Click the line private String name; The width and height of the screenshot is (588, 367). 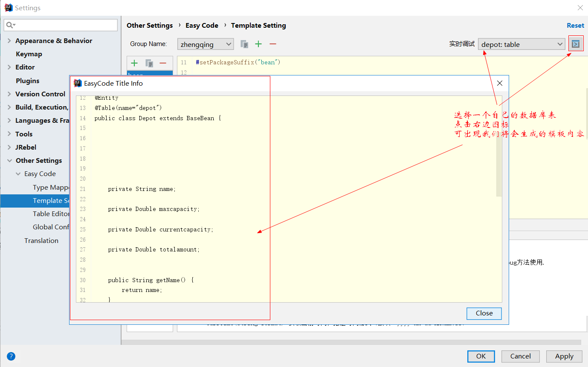(x=142, y=189)
